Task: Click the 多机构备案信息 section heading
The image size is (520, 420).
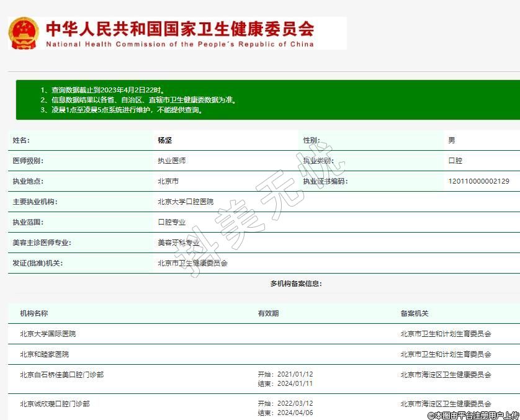Action: click(296, 284)
